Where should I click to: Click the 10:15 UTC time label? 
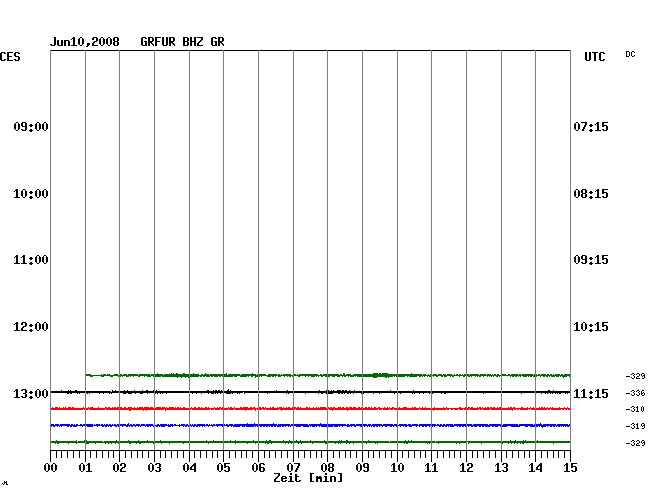click(x=591, y=327)
